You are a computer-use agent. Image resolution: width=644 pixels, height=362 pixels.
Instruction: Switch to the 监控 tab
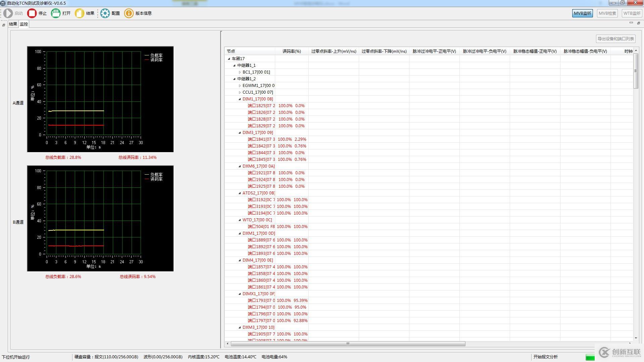[24, 24]
